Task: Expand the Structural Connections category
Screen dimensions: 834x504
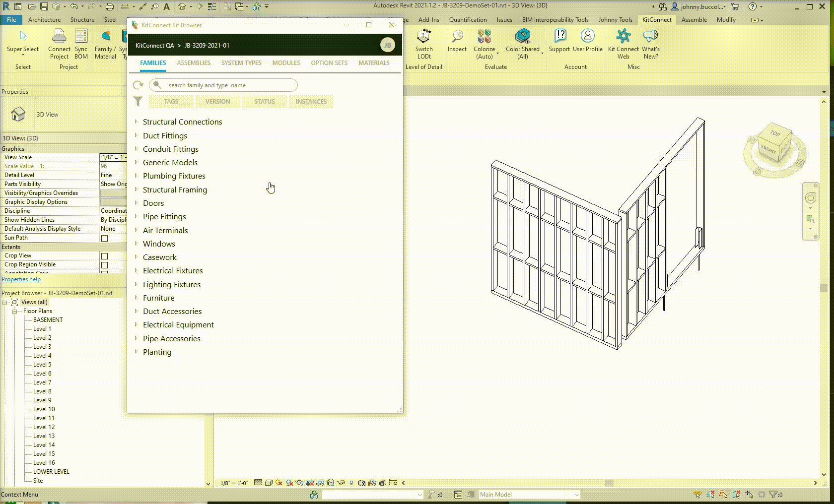Action: tap(136, 122)
